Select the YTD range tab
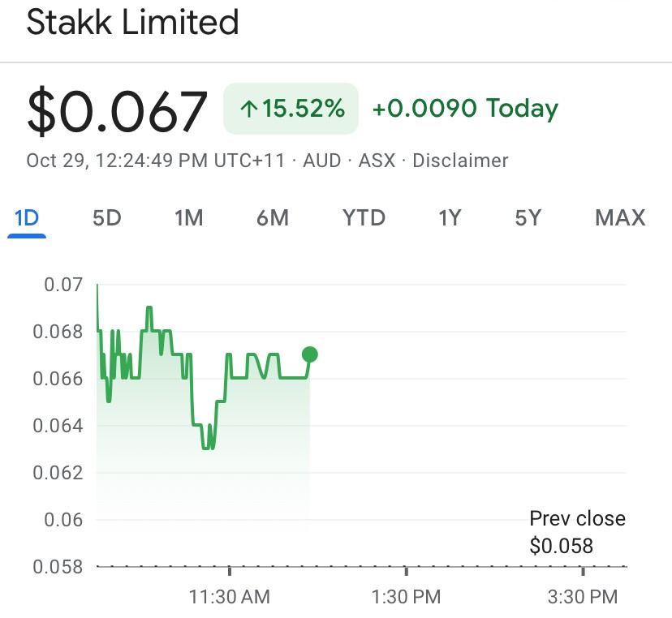The image size is (672, 618). (364, 218)
